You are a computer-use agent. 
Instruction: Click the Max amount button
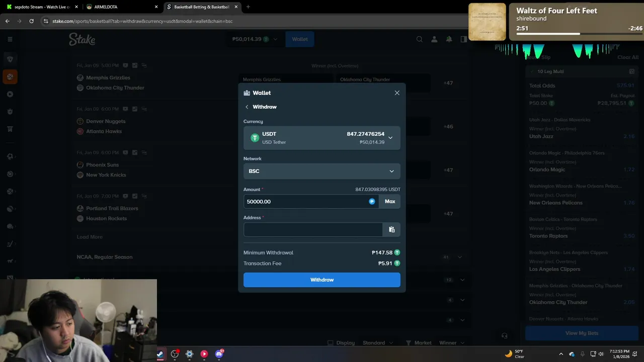click(390, 201)
